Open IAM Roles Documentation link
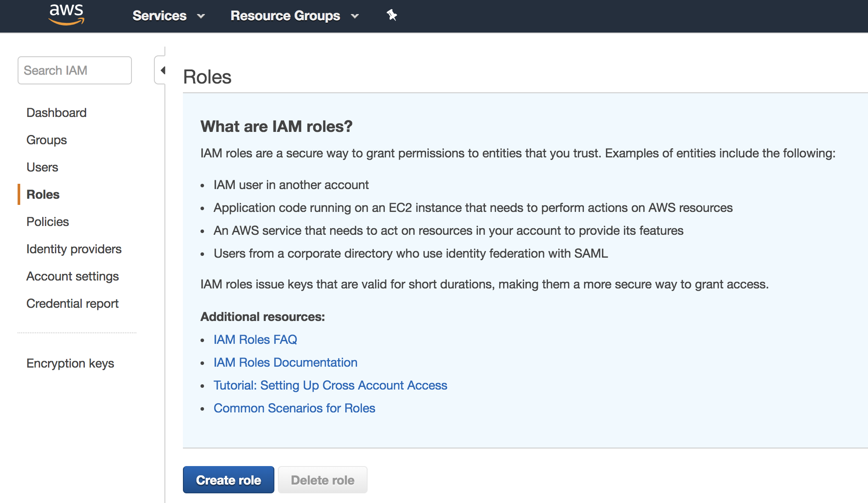868x503 pixels. point(285,362)
